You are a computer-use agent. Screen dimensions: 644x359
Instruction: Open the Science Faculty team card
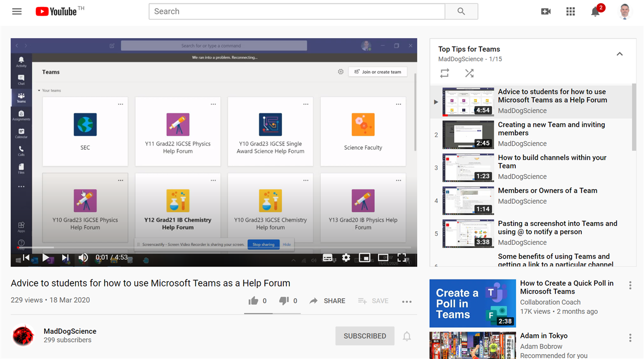coord(363,132)
